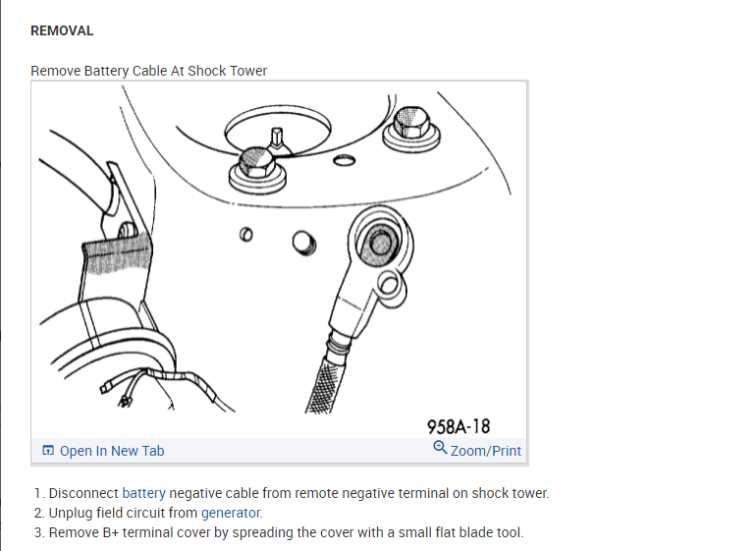Click the round plug below the tower plate
The height and width of the screenshot is (551, 756).
point(304,243)
